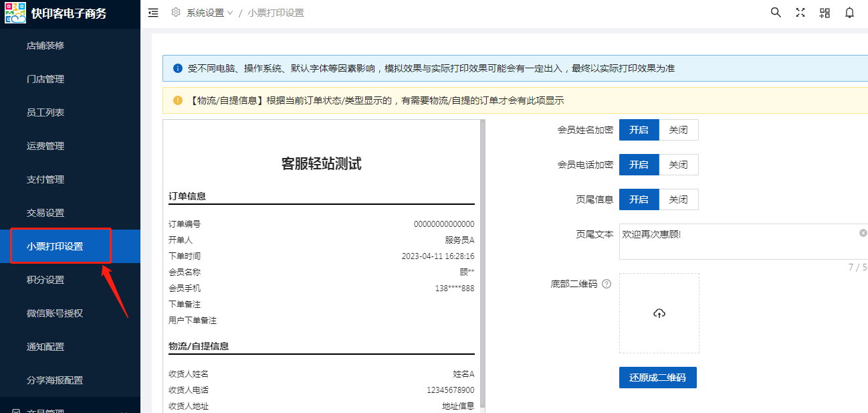Viewport: 868px width, 413px height.
Task: Disable 页尾信息 with the 关闭 option
Action: click(x=678, y=199)
